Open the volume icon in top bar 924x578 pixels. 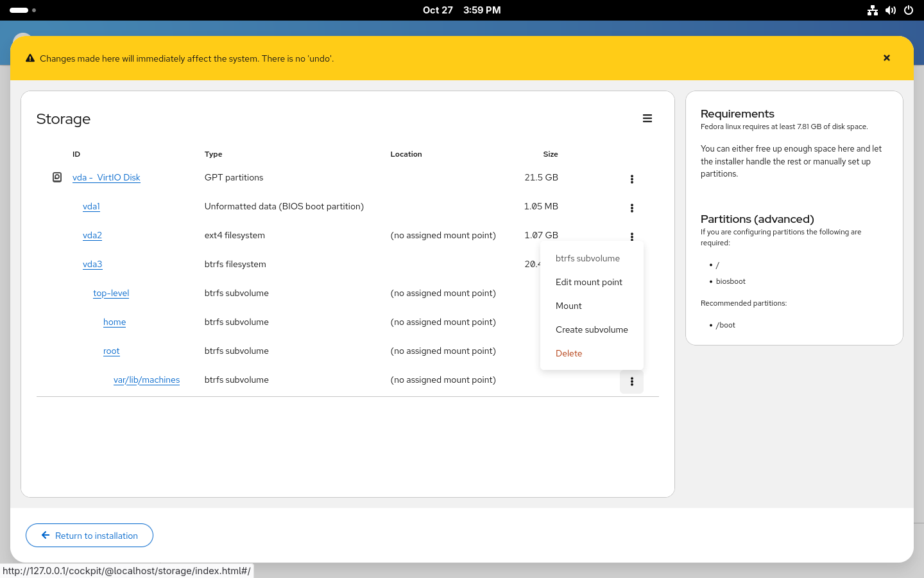[891, 10]
